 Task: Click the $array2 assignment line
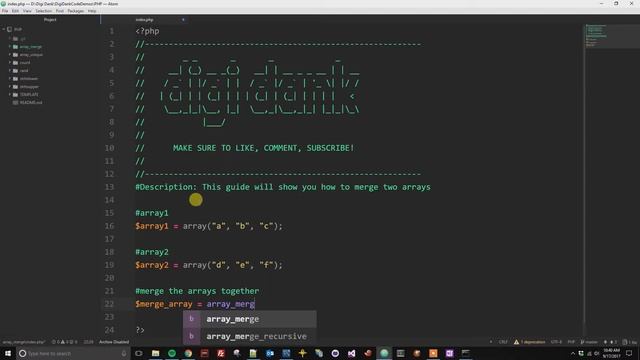coord(209,265)
